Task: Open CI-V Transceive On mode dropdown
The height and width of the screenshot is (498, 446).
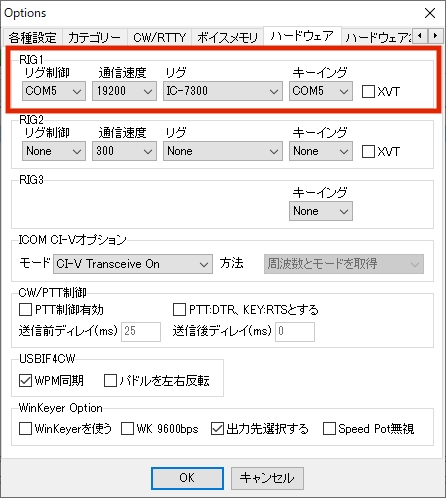Action: 133,264
